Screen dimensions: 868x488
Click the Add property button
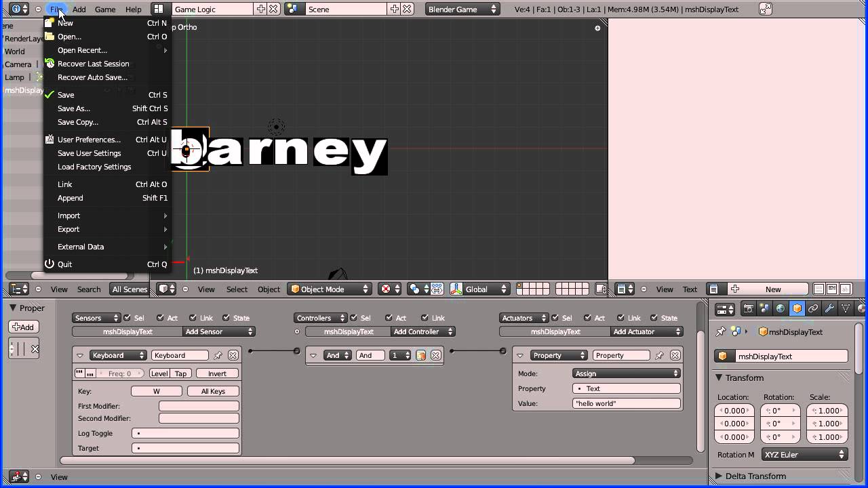click(24, 327)
